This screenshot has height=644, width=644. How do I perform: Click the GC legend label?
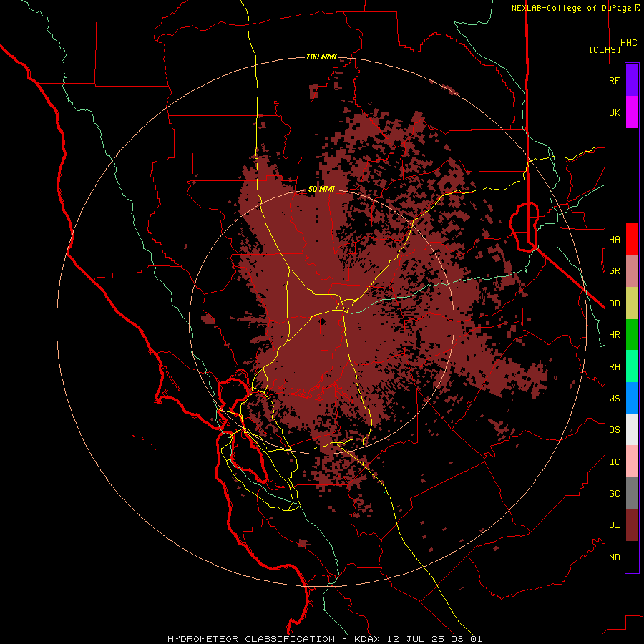[614, 494]
